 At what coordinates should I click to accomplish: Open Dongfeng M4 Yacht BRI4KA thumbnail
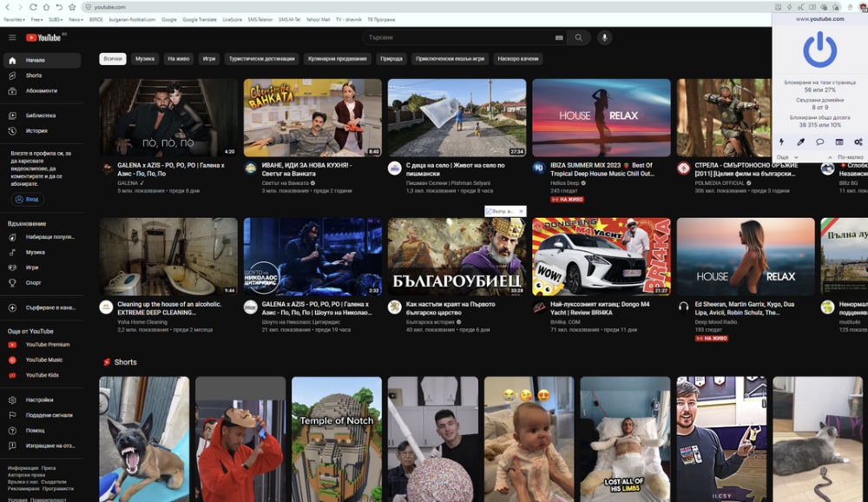602,256
